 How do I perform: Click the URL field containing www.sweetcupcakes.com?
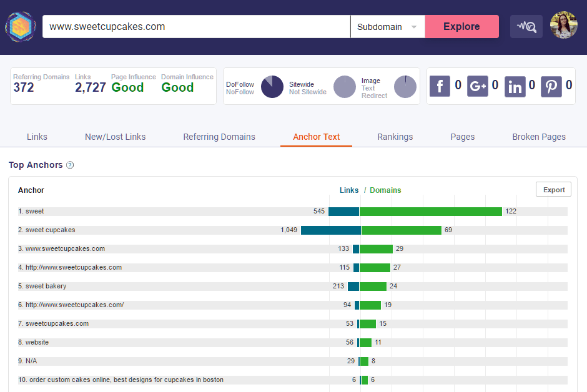click(x=196, y=27)
